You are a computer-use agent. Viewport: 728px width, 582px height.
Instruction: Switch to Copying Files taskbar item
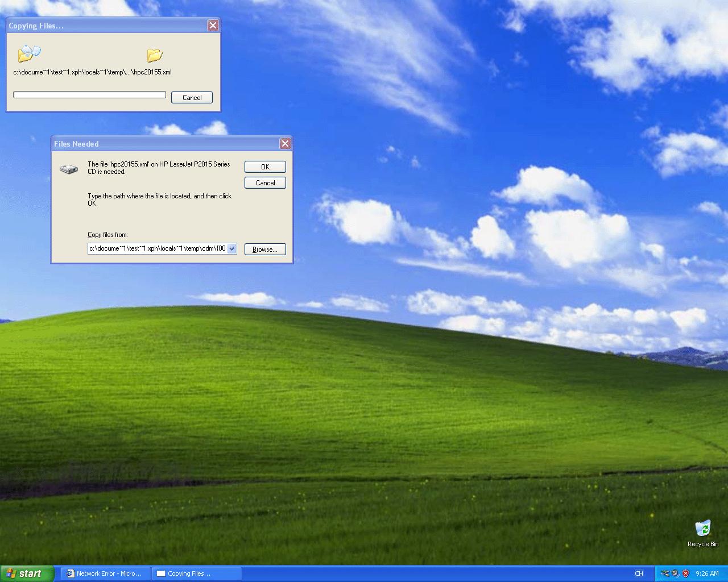tap(196, 573)
